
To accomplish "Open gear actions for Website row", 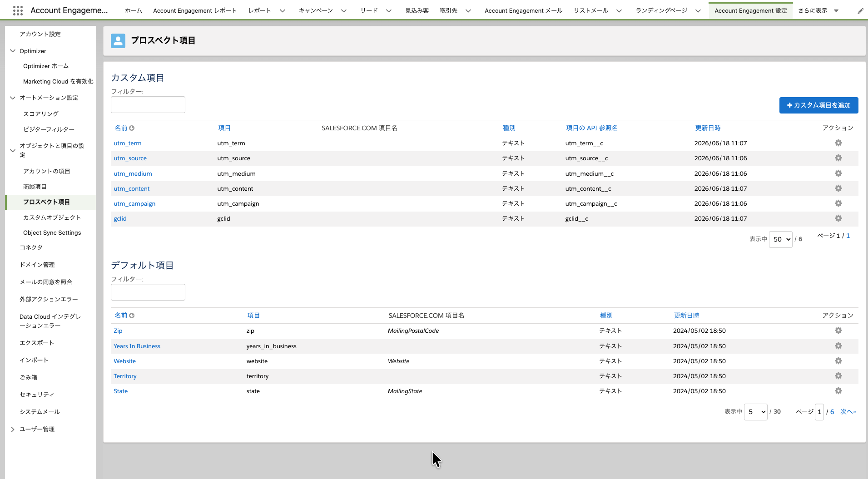I will [x=838, y=361].
